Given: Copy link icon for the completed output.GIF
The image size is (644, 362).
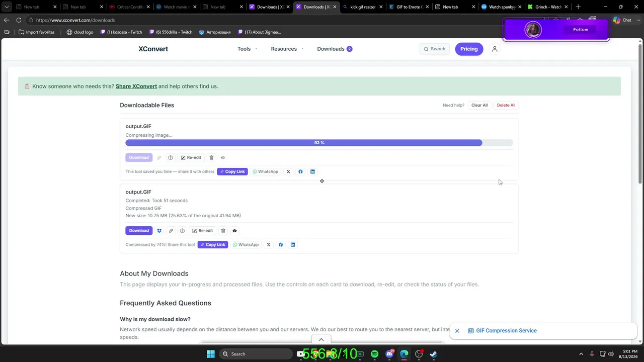Looking at the screenshot, I should 171,231.
